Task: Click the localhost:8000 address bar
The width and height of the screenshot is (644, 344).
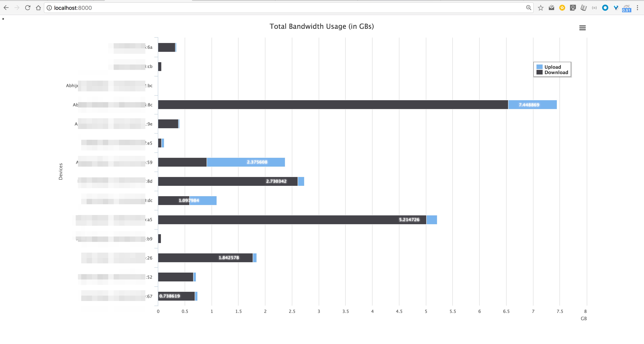Action: [275, 8]
